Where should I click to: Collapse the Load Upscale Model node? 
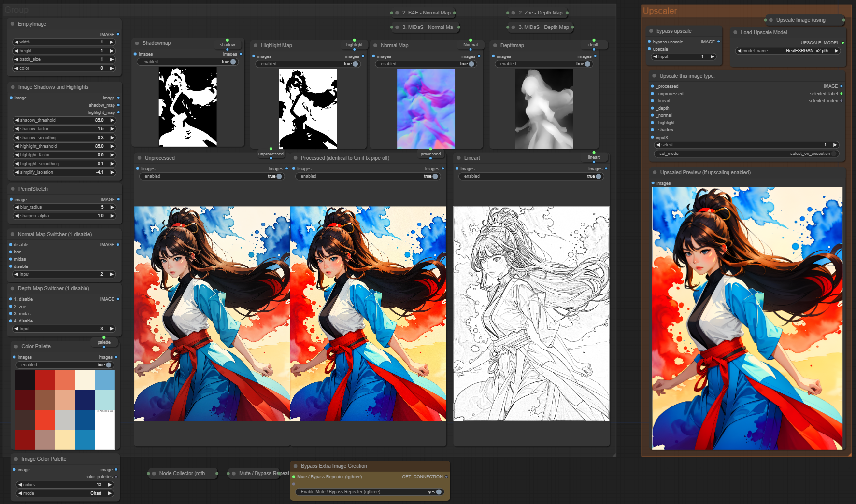tap(735, 33)
